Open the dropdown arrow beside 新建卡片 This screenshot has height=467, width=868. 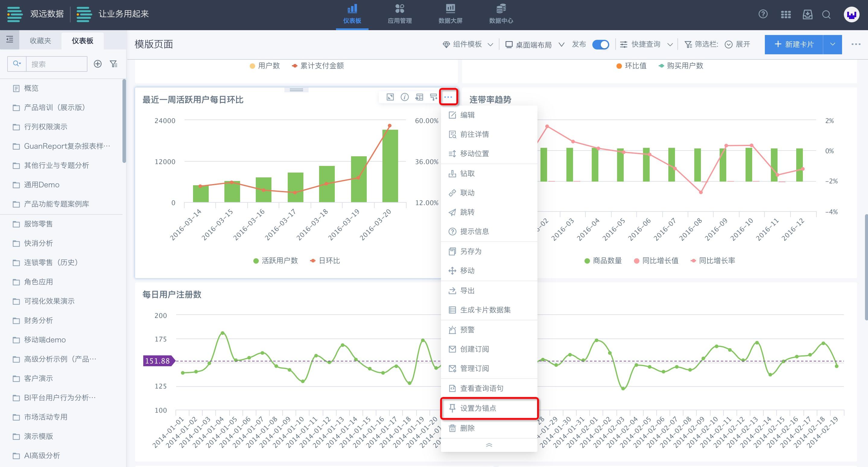[x=832, y=44]
